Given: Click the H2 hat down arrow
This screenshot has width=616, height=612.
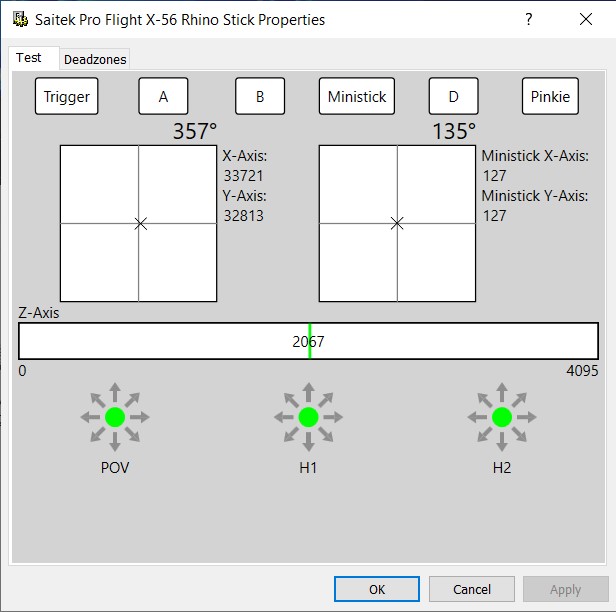Looking at the screenshot, I should click(x=502, y=442).
